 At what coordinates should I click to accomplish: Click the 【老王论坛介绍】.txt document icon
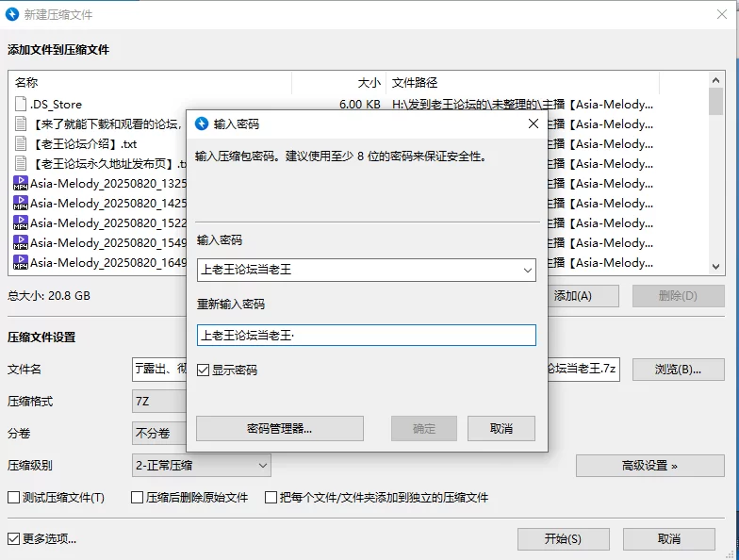(x=21, y=144)
